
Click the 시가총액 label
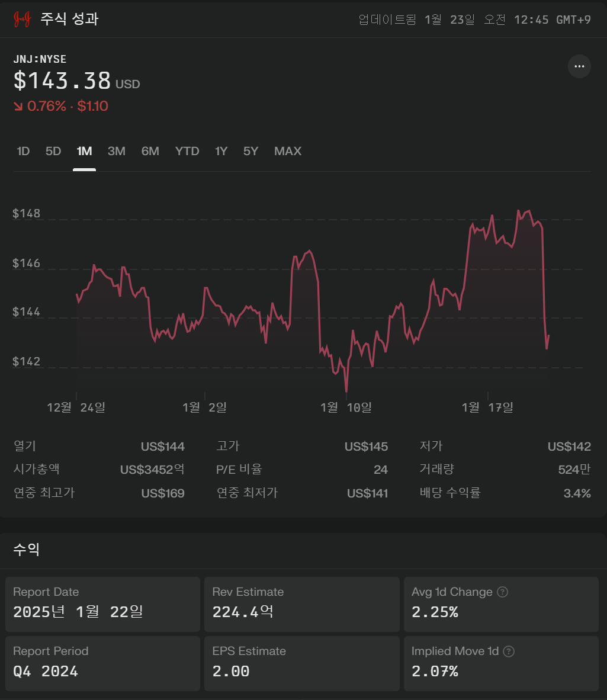[x=37, y=469]
